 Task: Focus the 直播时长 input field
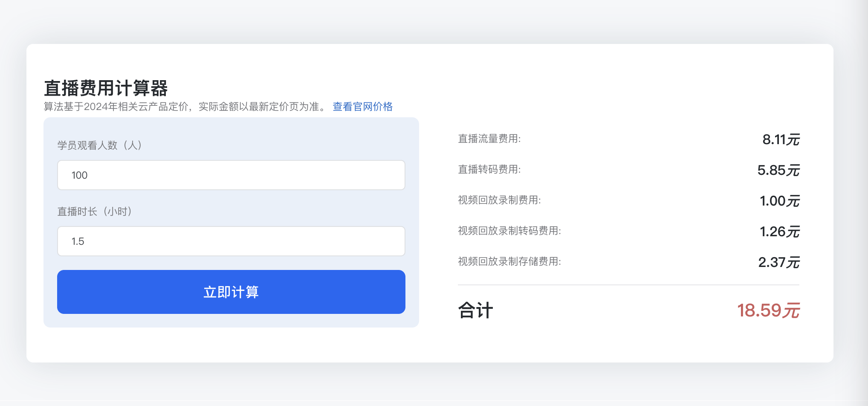(231, 241)
